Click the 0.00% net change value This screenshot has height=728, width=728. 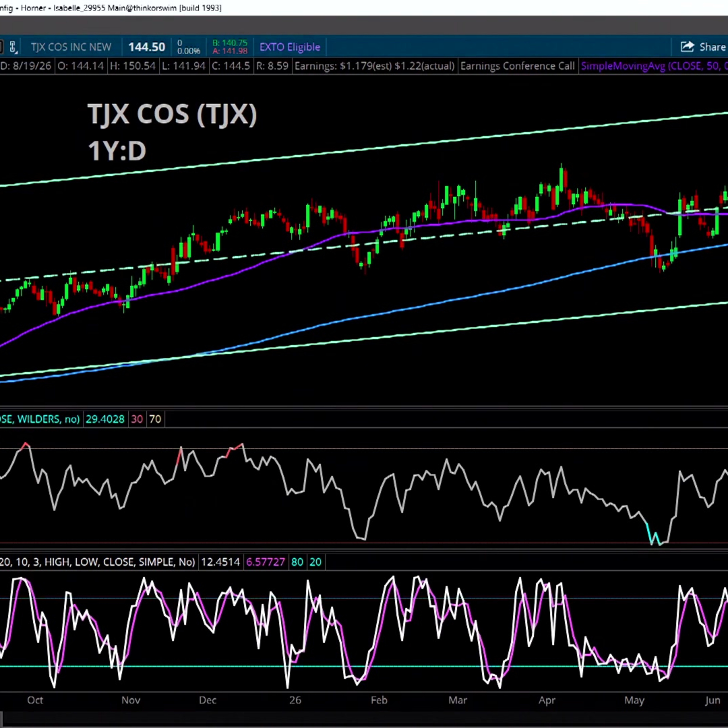[188, 51]
